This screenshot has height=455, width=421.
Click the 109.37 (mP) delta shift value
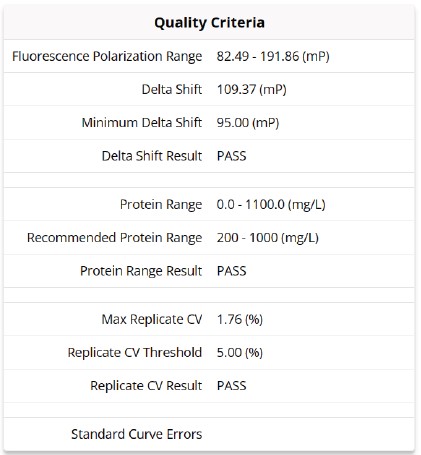tap(252, 89)
